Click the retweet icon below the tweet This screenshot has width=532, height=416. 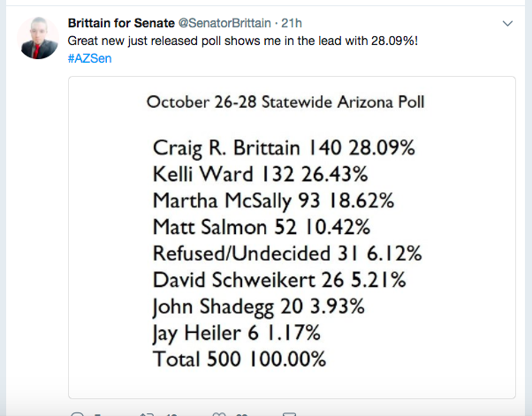coord(148,413)
